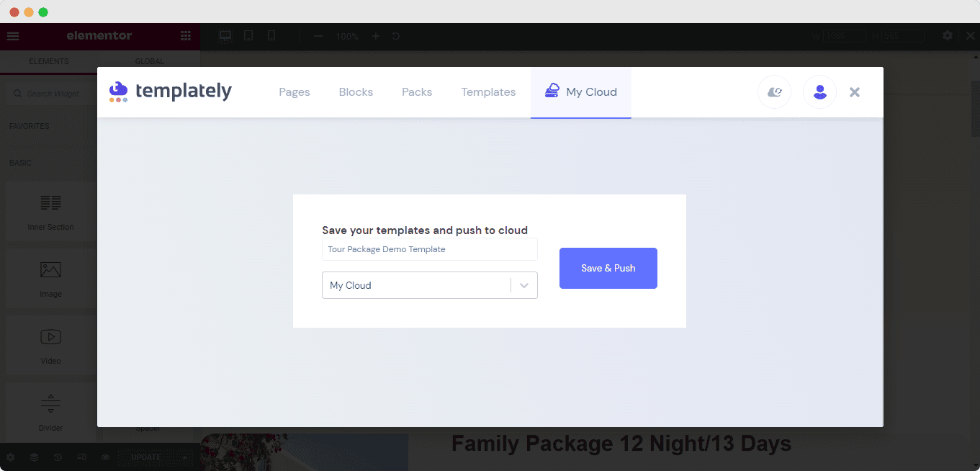Switch to the Global panel tab
The height and width of the screenshot is (471, 980).
tap(149, 62)
